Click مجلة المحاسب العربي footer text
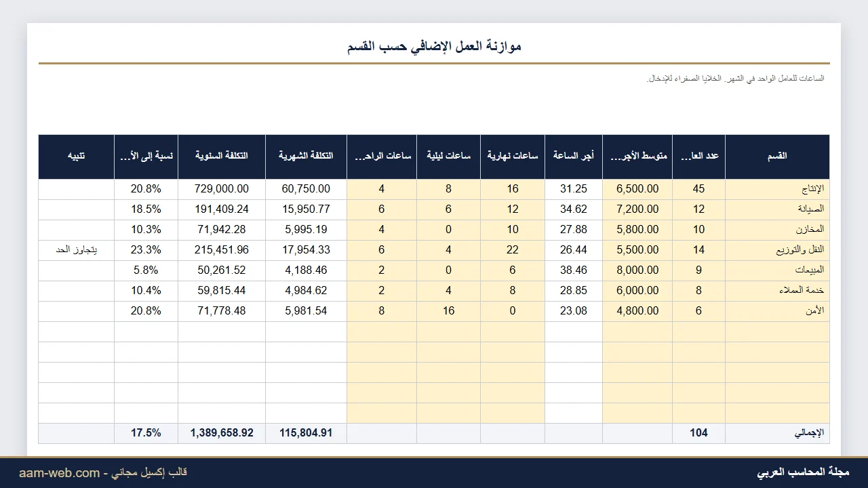Image resolution: width=868 pixels, height=488 pixels. click(x=803, y=472)
